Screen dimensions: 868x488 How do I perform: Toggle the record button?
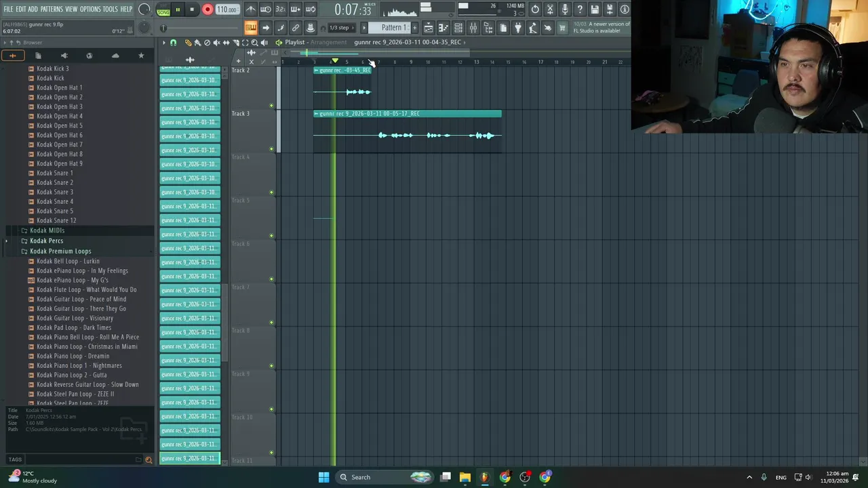coord(208,9)
